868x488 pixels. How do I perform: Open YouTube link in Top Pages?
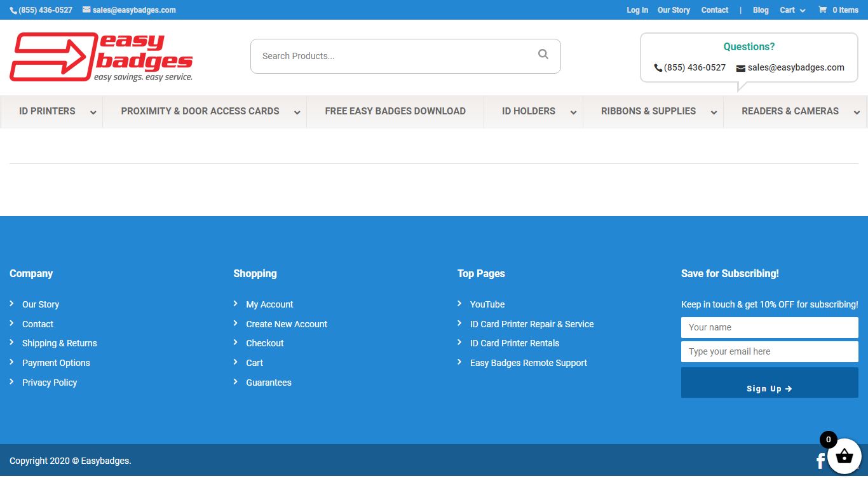(x=487, y=304)
